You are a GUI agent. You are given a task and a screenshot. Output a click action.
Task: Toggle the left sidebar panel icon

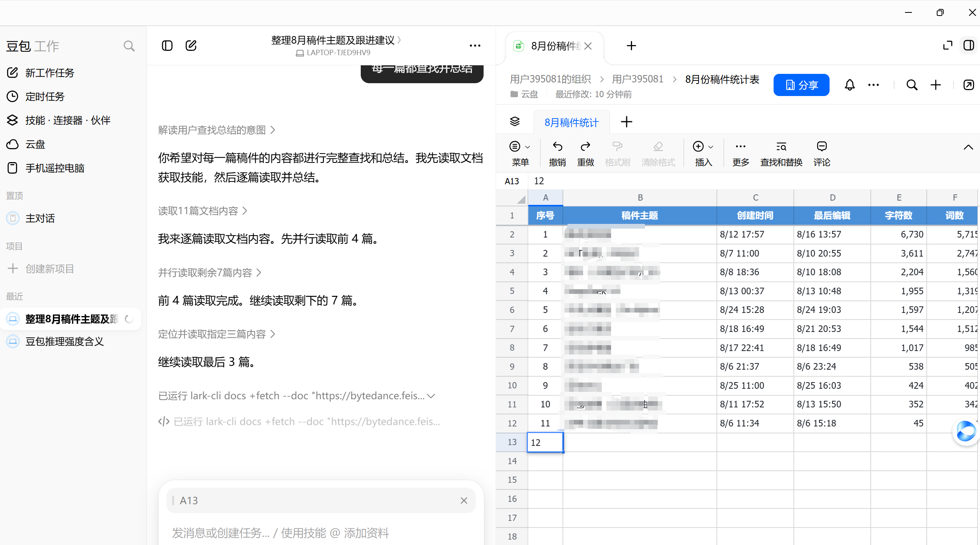[x=167, y=46]
